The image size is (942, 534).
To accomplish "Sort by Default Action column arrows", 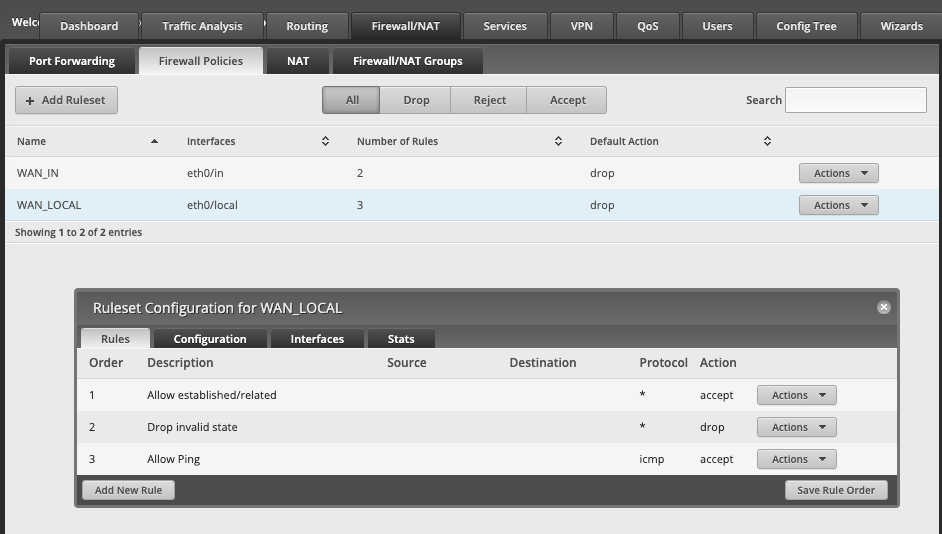I will (767, 141).
